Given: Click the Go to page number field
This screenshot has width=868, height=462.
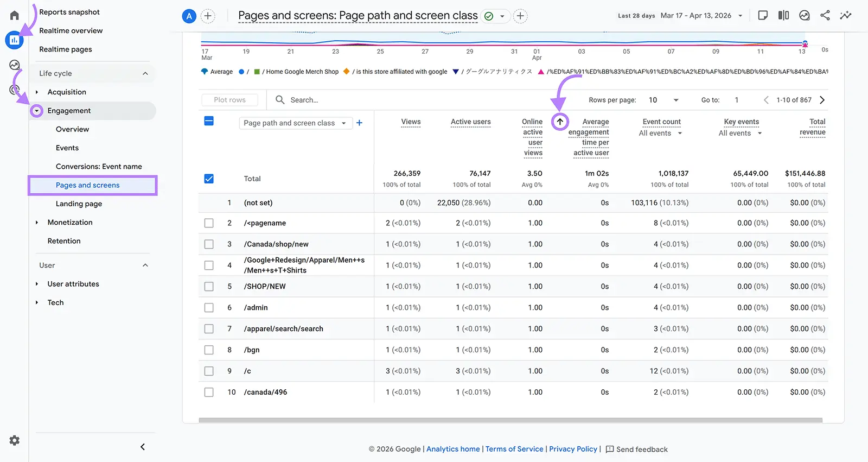Looking at the screenshot, I should 737,100.
